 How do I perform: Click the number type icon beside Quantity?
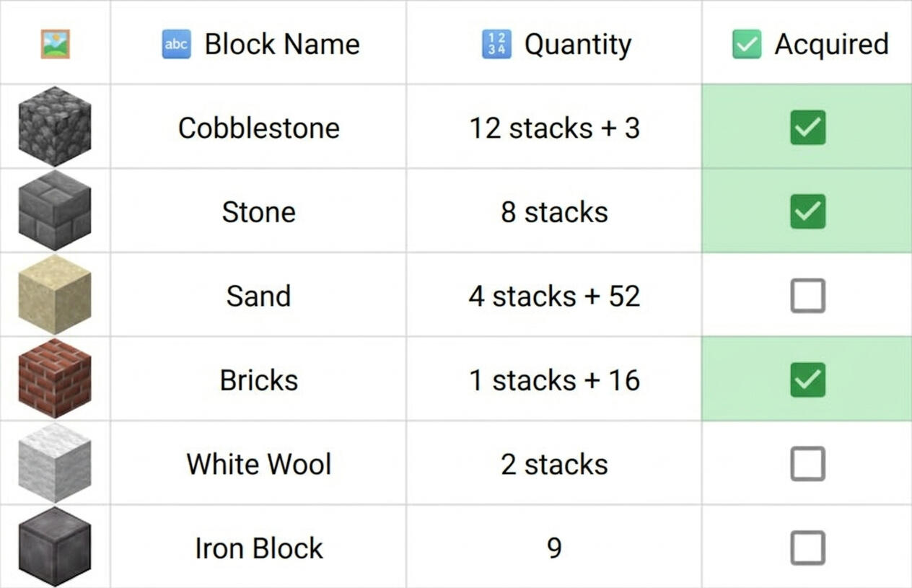pos(496,44)
